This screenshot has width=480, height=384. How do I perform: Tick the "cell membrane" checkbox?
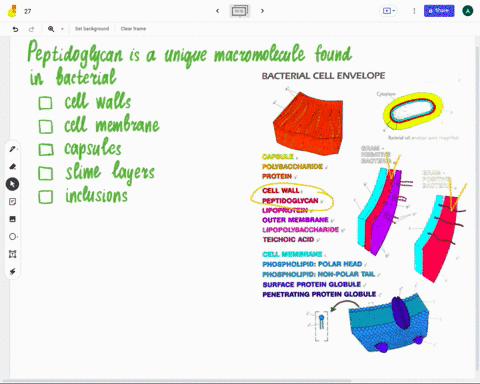pyautogui.click(x=46, y=127)
